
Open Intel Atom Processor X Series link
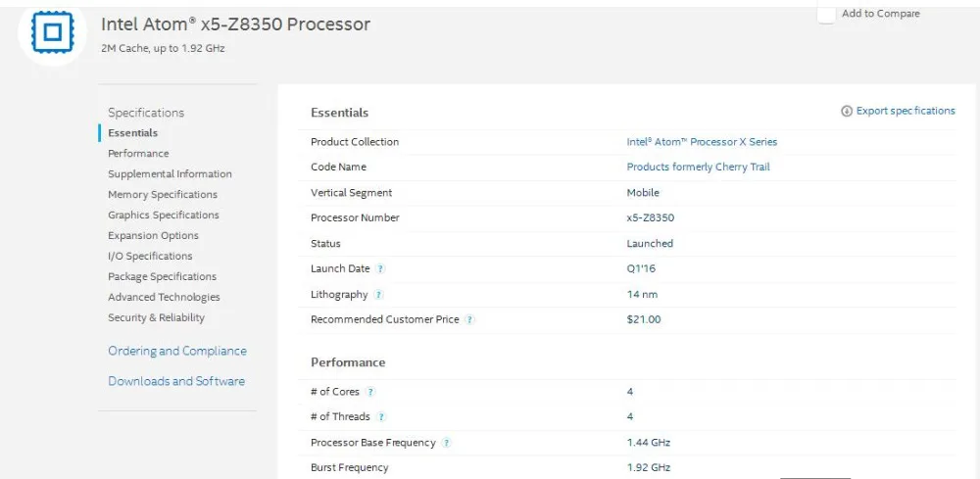point(702,142)
